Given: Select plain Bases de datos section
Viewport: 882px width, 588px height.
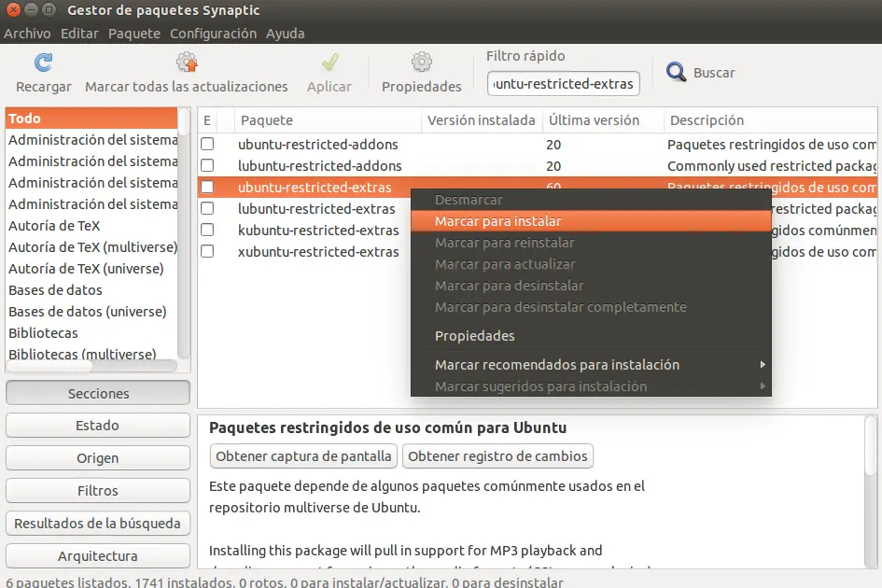Looking at the screenshot, I should (91, 289).
